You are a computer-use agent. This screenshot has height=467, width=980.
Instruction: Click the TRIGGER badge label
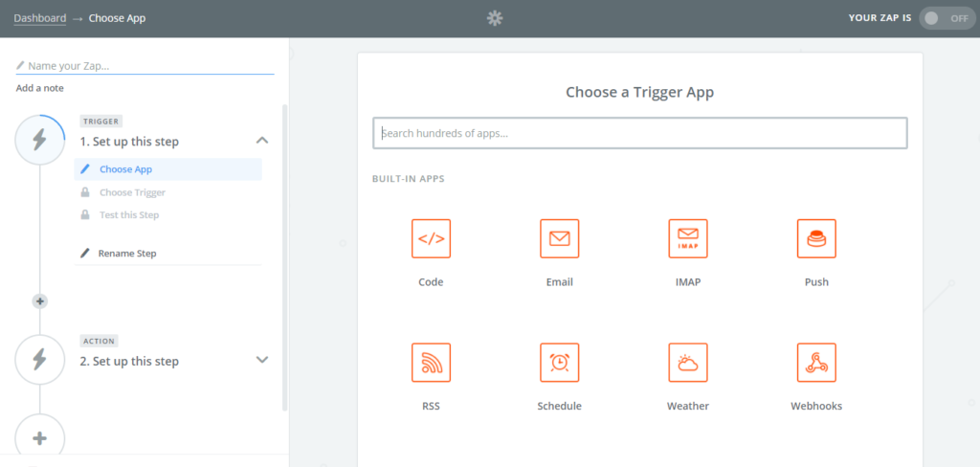pos(100,122)
